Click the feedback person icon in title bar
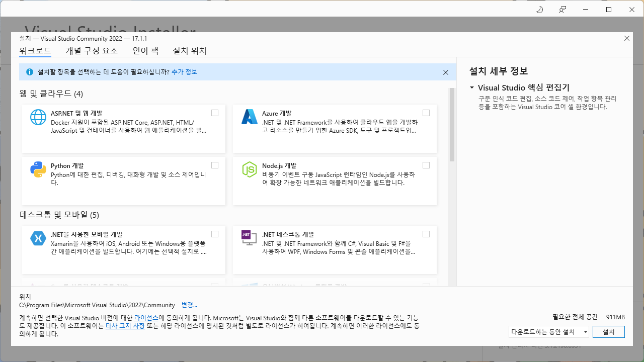The height and width of the screenshot is (362, 644). 562,10
